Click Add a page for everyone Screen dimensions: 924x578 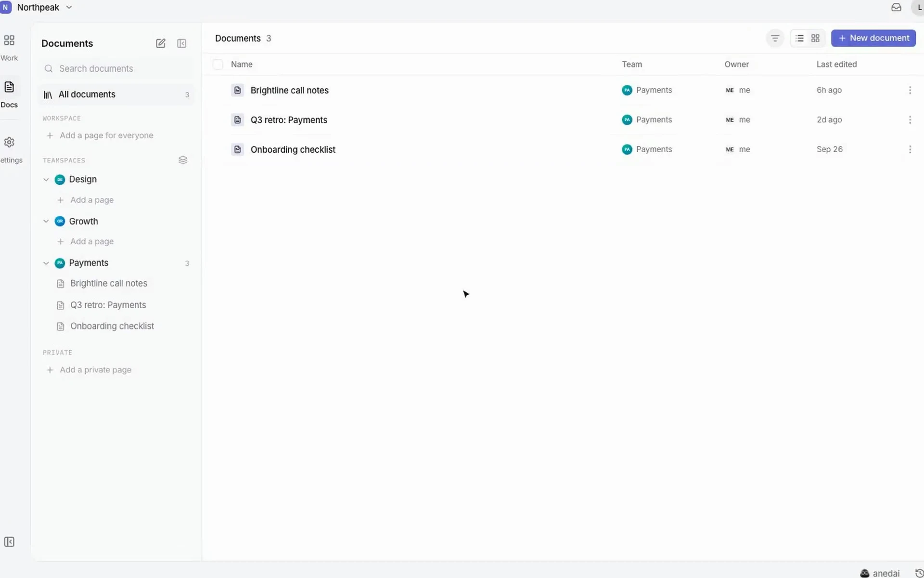(x=100, y=136)
